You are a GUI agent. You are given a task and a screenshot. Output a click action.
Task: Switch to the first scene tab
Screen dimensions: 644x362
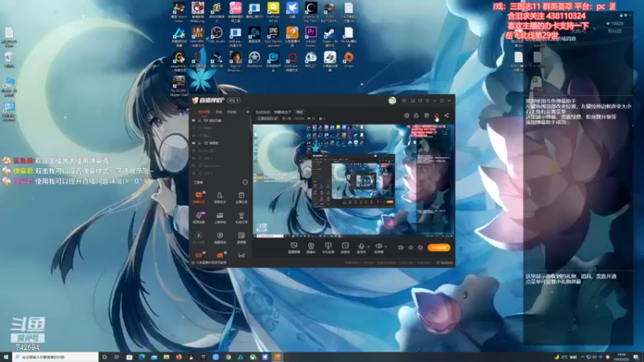(204, 112)
